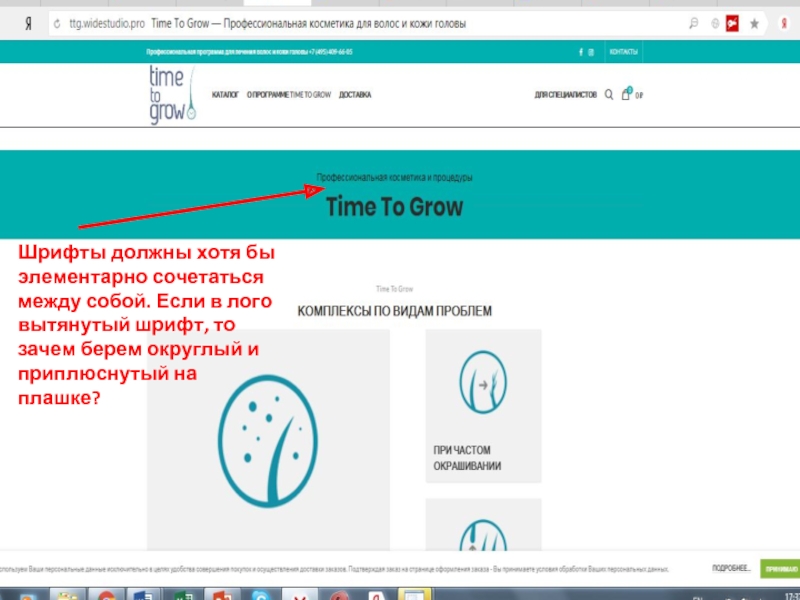This screenshot has width=800, height=600.
Task: Click the time to grow logo
Action: pyautogui.click(x=172, y=94)
